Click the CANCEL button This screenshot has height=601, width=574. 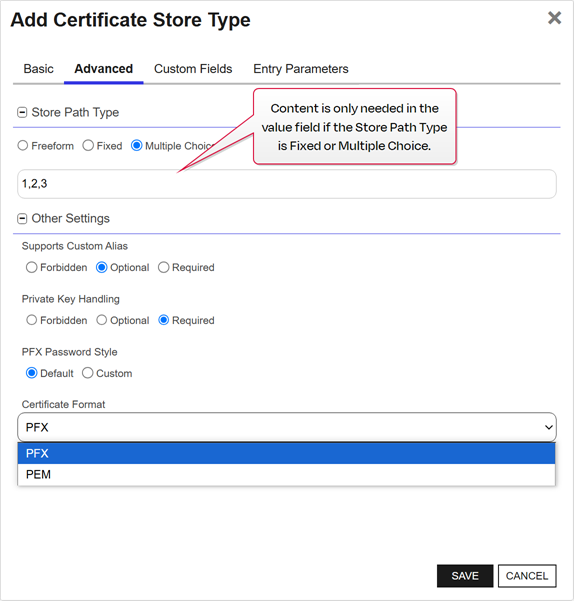(x=527, y=576)
